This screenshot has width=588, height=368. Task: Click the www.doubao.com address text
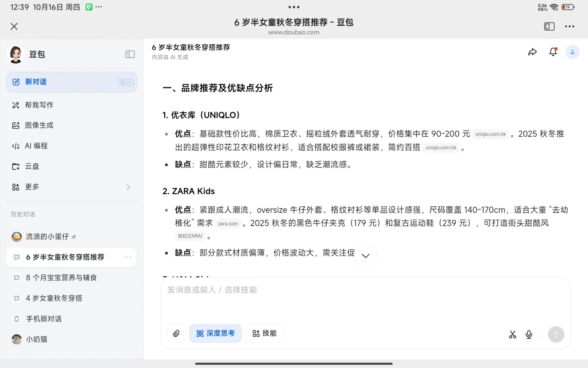[x=294, y=32]
